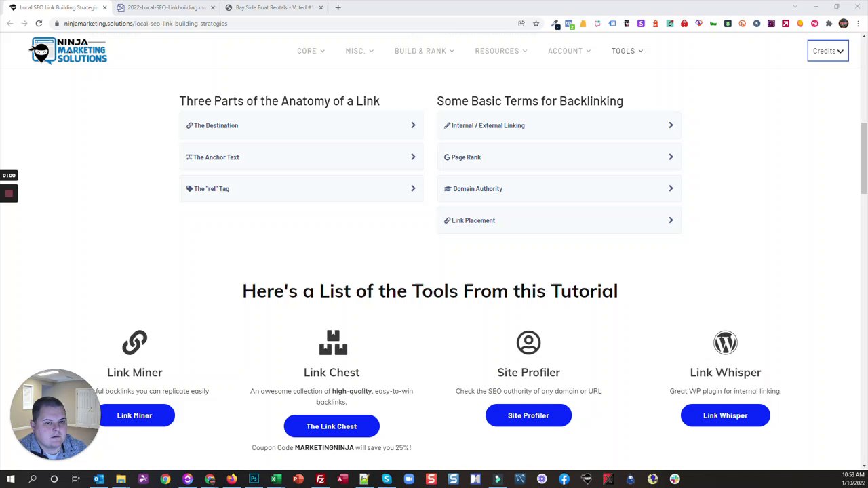Click the Link Whisper button

click(x=725, y=415)
